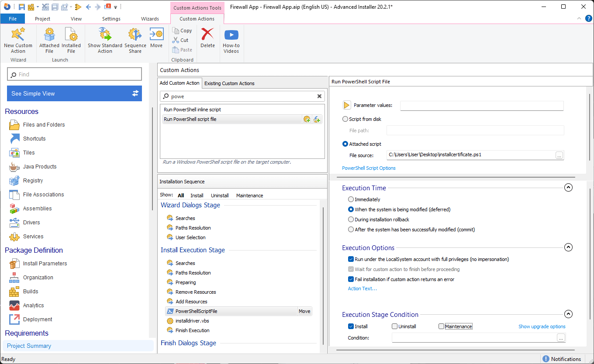This screenshot has width=594, height=364.
Task: Open the File Associations page
Action: point(43,195)
